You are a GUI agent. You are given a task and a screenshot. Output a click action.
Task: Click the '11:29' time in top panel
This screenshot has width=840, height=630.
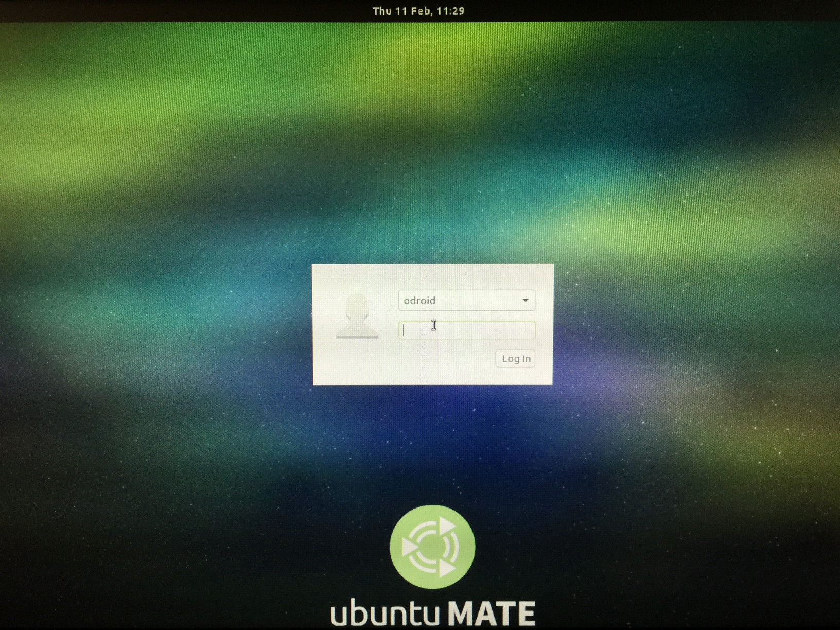(450, 11)
